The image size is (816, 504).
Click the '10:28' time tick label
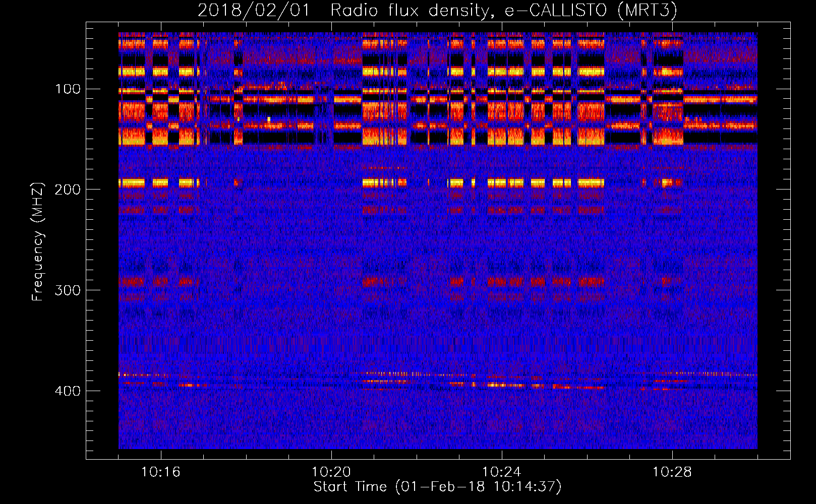click(672, 472)
